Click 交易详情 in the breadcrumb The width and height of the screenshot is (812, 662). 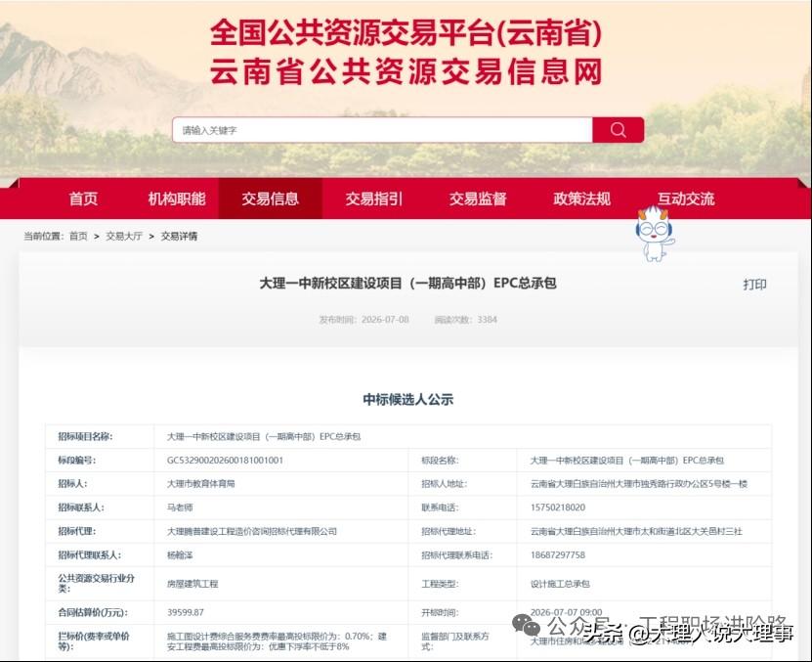click(x=179, y=236)
